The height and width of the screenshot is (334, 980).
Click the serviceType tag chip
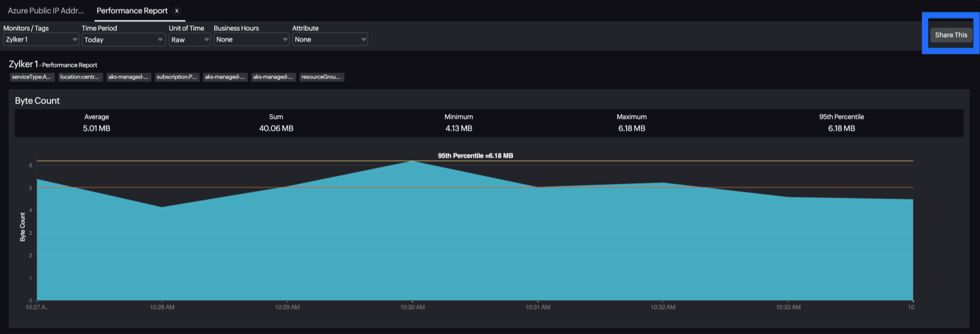[x=31, y=77]
